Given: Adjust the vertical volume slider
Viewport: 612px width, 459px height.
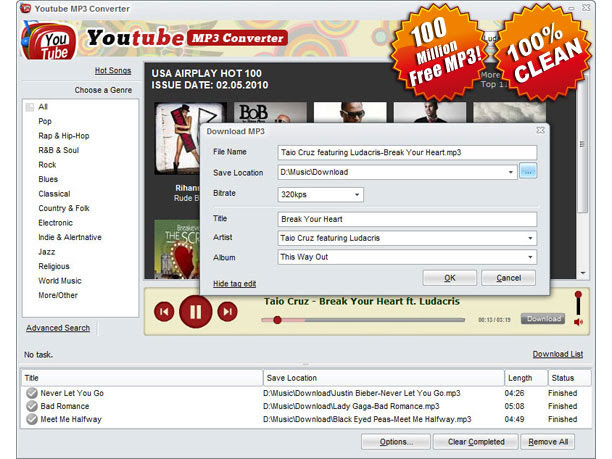Looking at the screenshot, I should point(578,302).
